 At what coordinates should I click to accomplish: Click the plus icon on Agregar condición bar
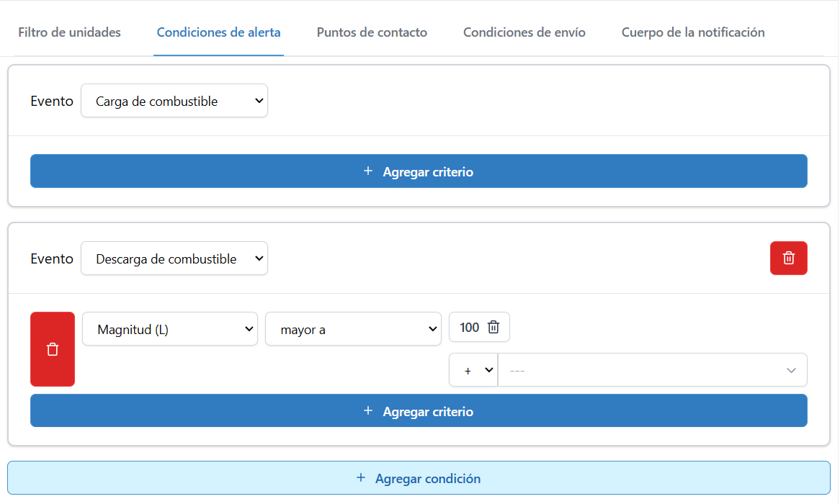click(359, 478)
